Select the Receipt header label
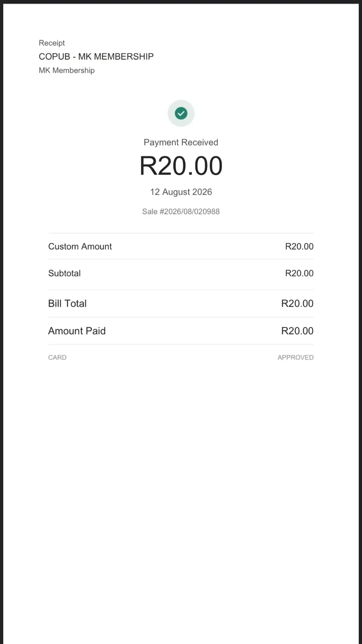The height and width of the screenshot is (644, 362). [52, 43]
